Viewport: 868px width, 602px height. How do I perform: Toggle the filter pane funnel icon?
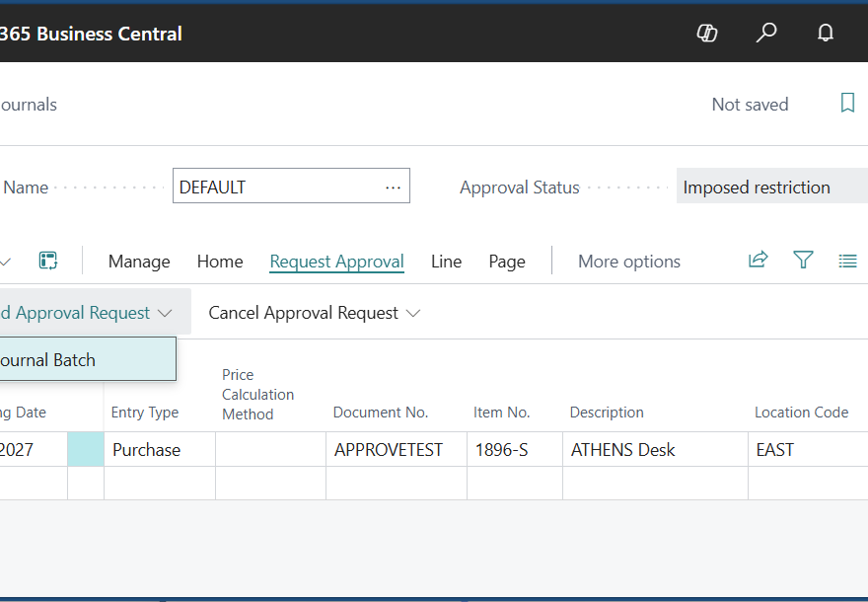pyautogui.click(x=803, y=261)
